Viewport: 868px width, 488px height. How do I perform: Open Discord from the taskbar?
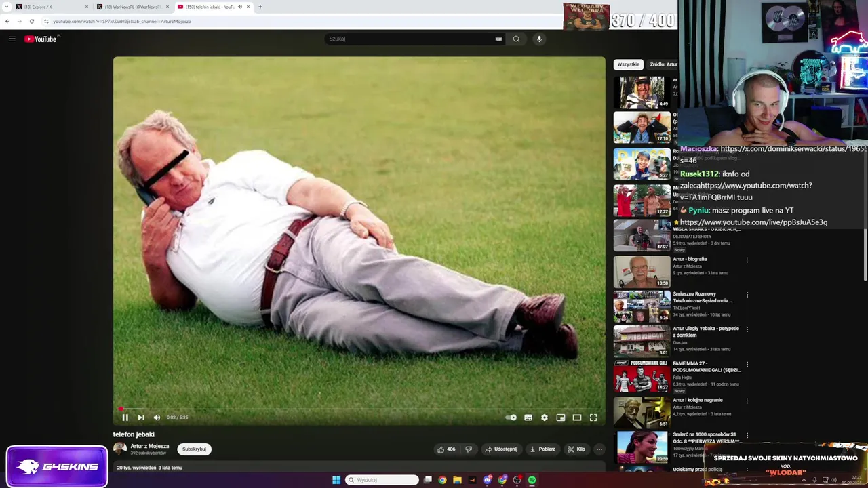[x=487, y=480]
